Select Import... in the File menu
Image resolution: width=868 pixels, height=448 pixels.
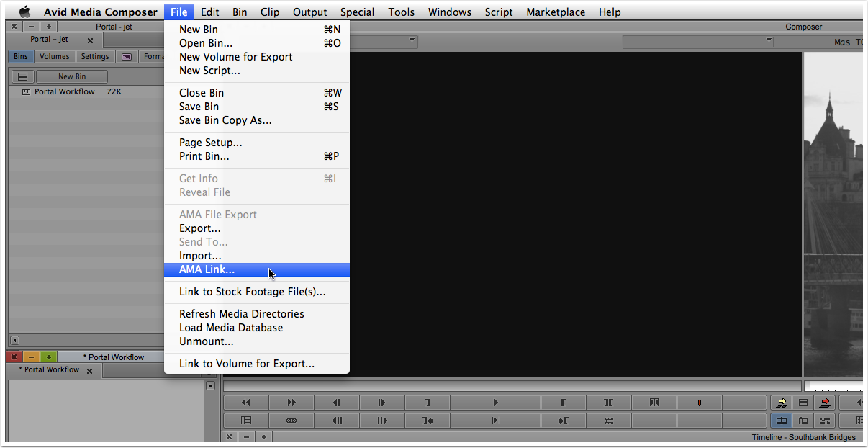point(257,256)
